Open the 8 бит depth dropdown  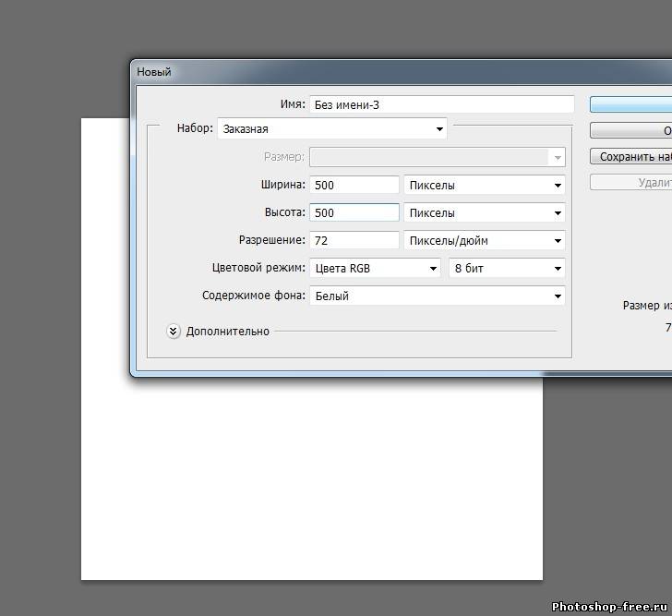pos(506,269)
